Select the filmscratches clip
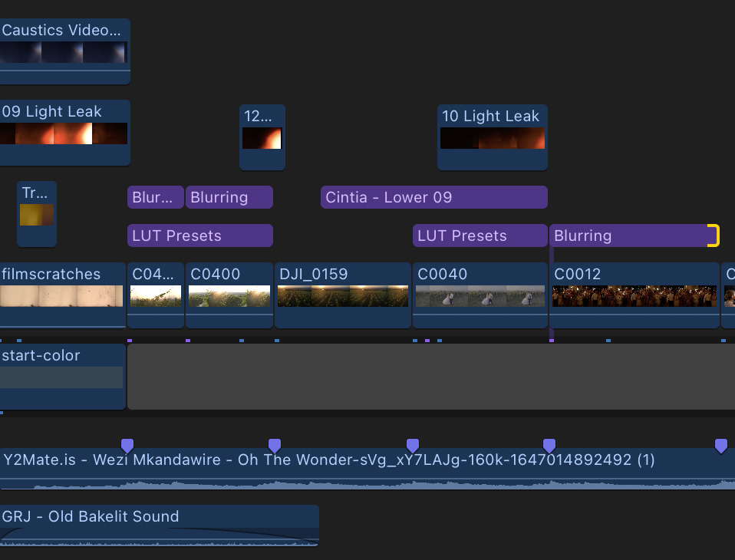This screenshot has width=735, height=560. [63, 295]
